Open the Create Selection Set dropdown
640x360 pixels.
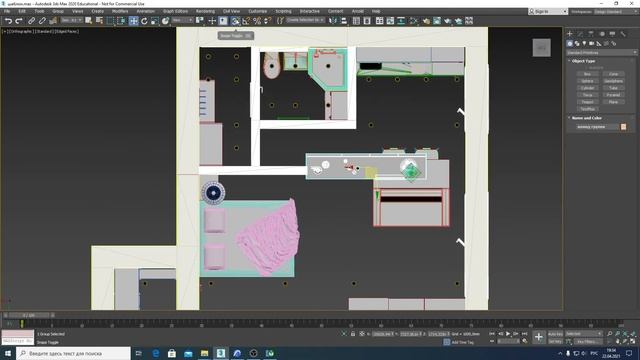tap(305, 20)
